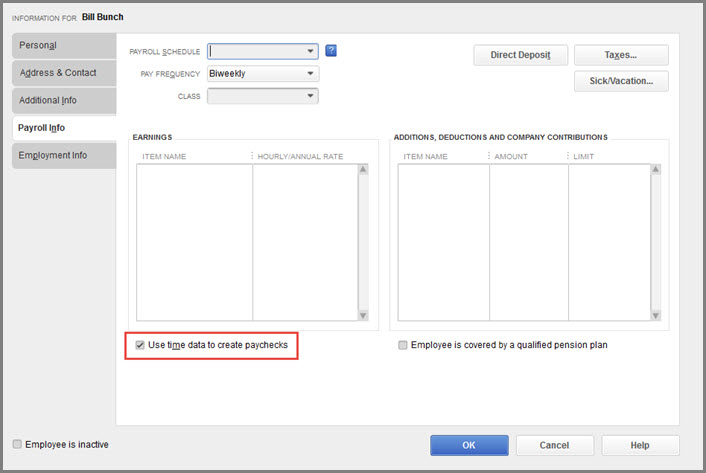This screenshot has width=706, height=473.
Task: Uncheck Use time data to create paychecks
Action: pyautogui.click(x=140, y=345)
